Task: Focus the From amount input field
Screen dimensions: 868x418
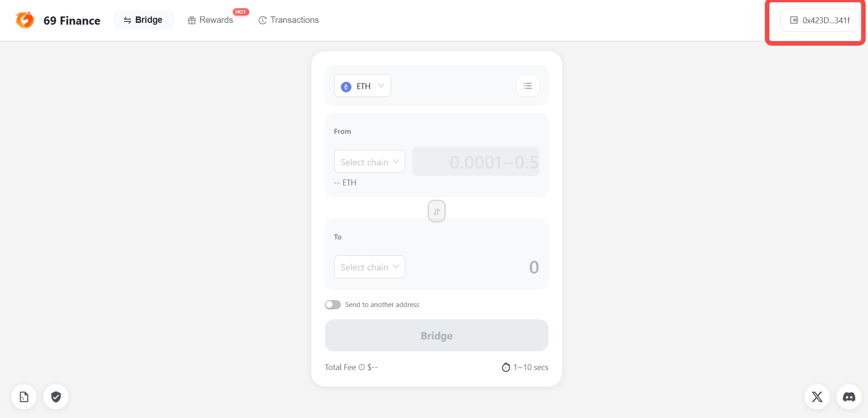Action: [476, 162]
